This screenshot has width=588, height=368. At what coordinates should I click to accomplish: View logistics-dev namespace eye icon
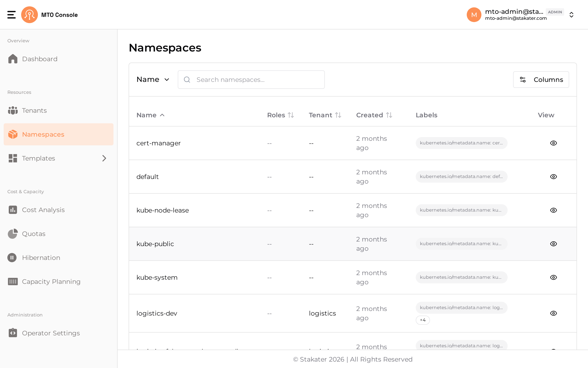(554, 313)
